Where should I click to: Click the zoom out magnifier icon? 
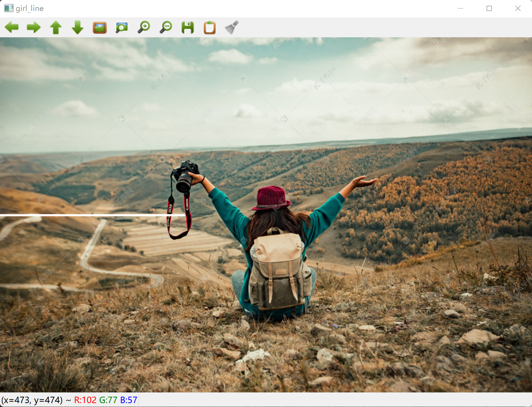pos(166,27)
